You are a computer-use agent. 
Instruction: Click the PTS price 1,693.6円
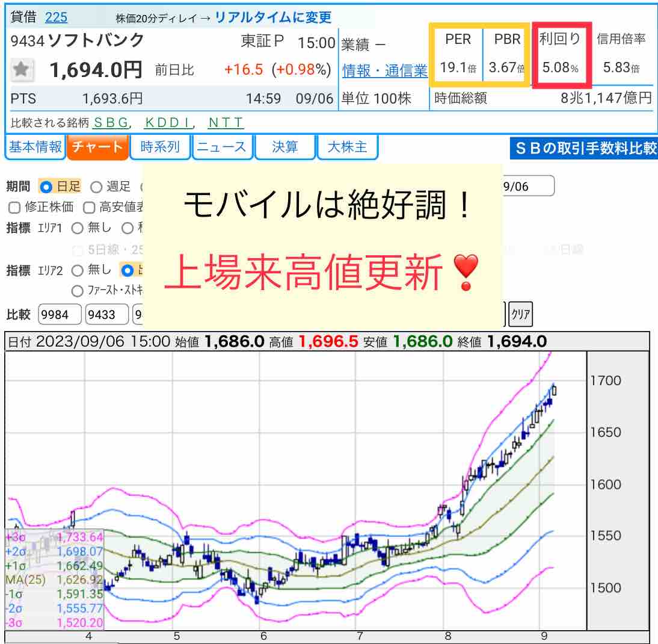112,99
